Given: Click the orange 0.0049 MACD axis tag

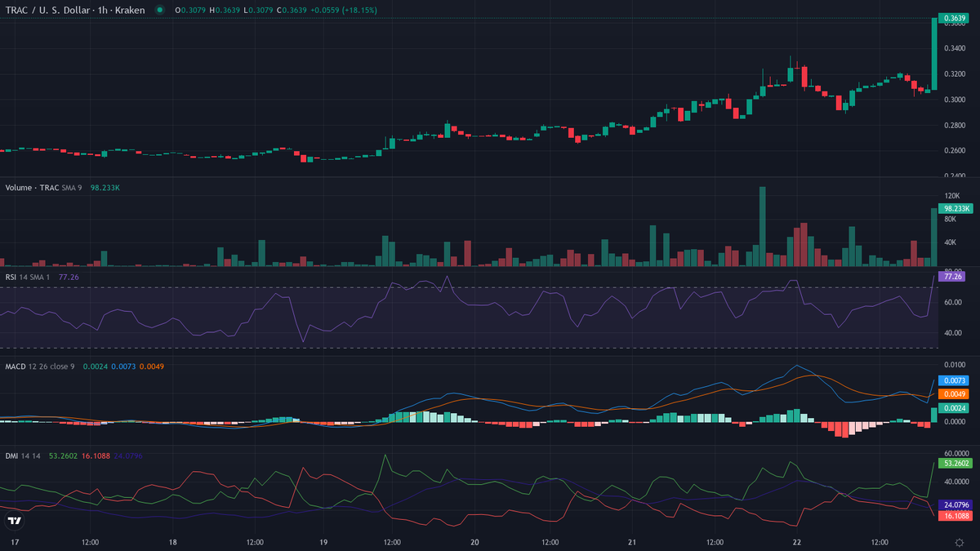Looking at the screenshot, I should coord(954,394).
